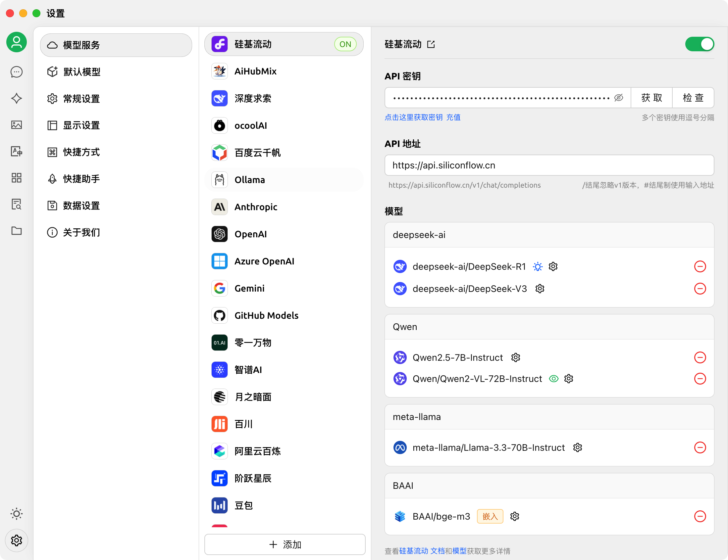The height and width of the screenshot is (560, 728).
Task: Click the 检查 API key button
Action: point(693,98)
